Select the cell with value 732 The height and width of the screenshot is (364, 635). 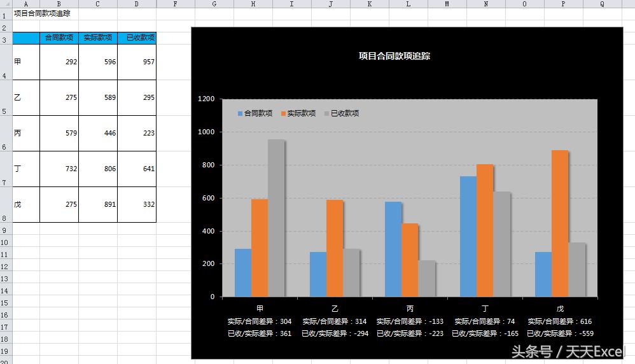click(59, 169)
